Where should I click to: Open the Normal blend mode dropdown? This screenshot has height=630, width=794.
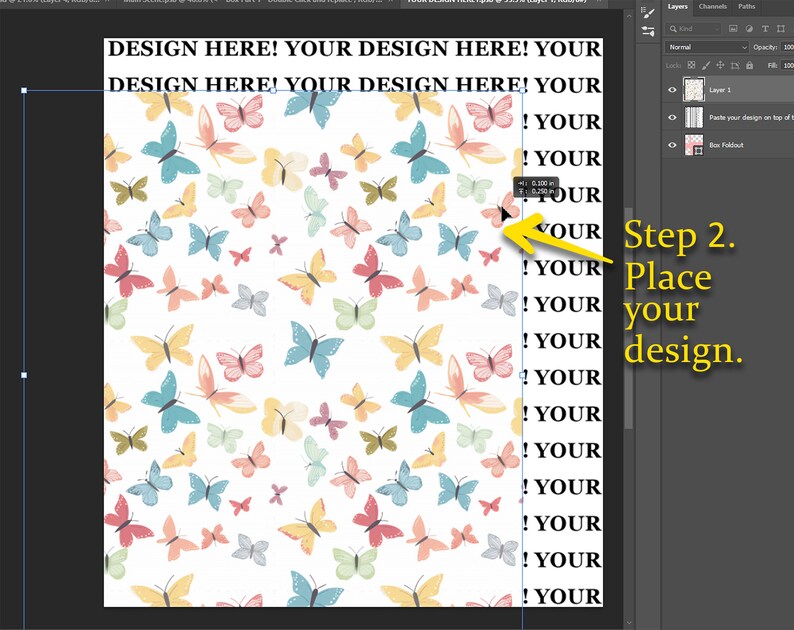click(x=706, y=47)
